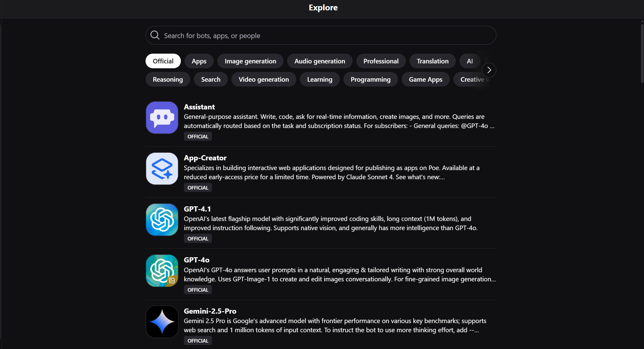Click the search magnifier icon
This screenshot has width=644, height=349.
[155, 35]
